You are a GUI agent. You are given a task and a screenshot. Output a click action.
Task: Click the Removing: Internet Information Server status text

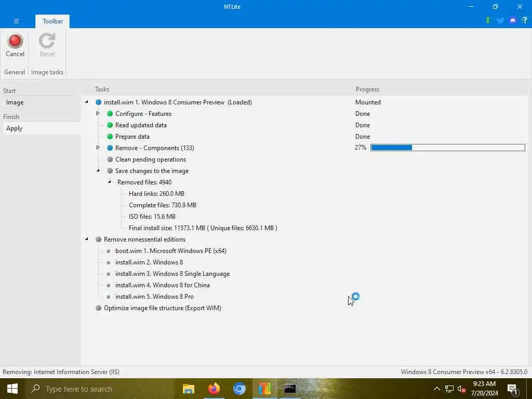coord(61,372)
